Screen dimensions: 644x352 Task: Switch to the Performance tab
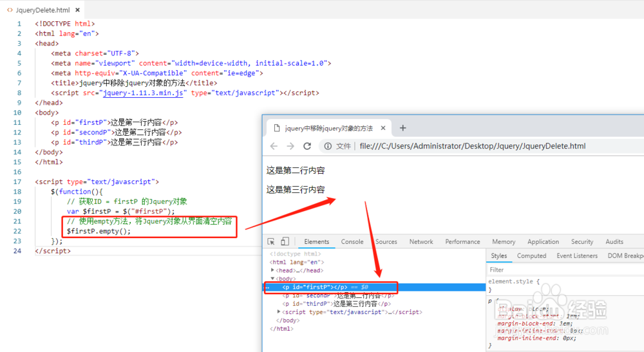[x=462, y=242]
